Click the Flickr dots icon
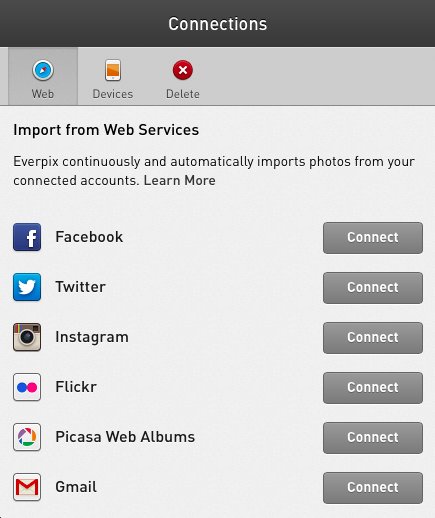The height and width of the screenshot is (518, 435). pos(27,387)
